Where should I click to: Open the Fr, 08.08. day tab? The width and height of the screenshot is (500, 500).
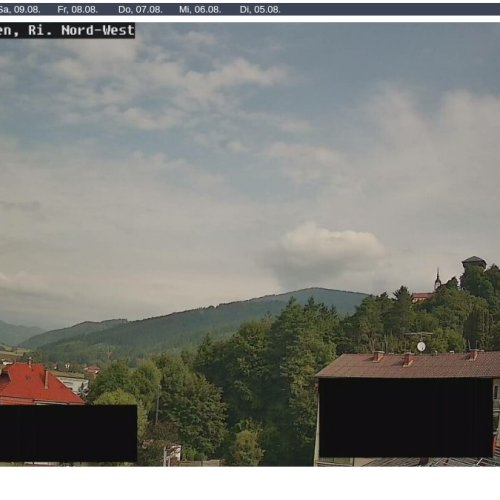point(77,10)
